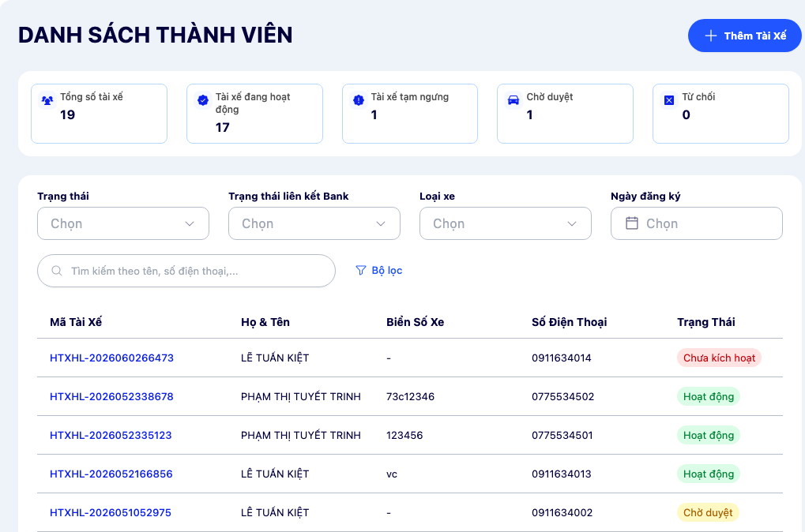Open driver HTXHL-2026060266473
Viewport: 805px width, 532px height.
pyautogui.click(x=112, y=358)
